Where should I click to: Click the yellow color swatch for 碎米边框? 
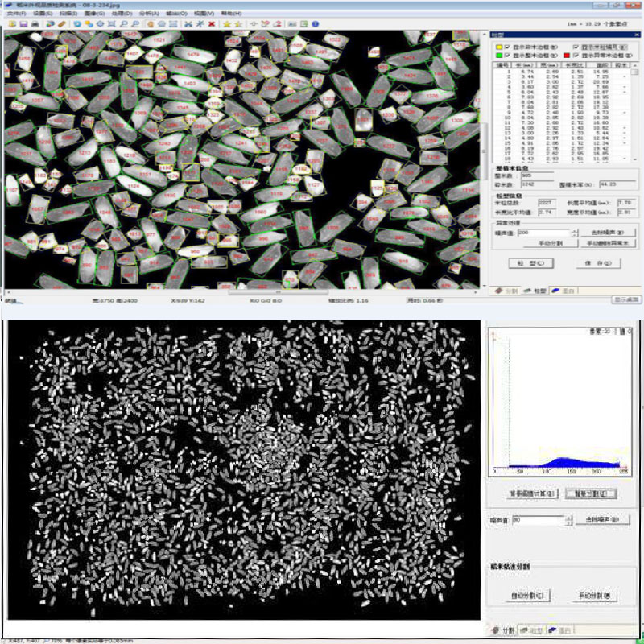(498, 47)
